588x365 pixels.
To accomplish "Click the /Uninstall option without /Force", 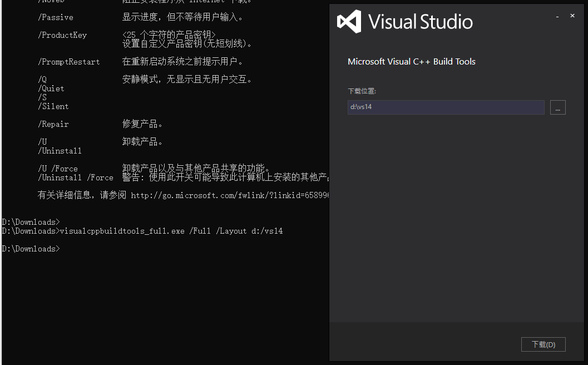I will click(x=60, y=151).
